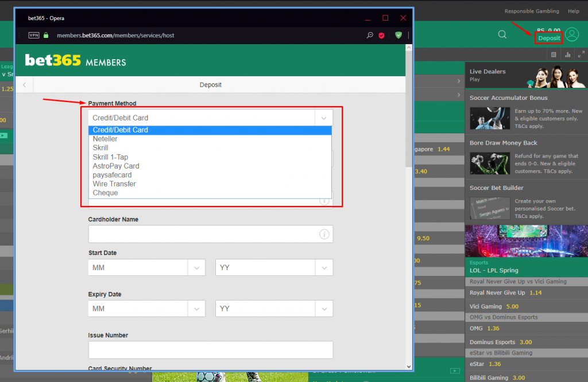588x382 pixels.
Task: Open the statistics bar chart icon
Action: pos(568,54)
